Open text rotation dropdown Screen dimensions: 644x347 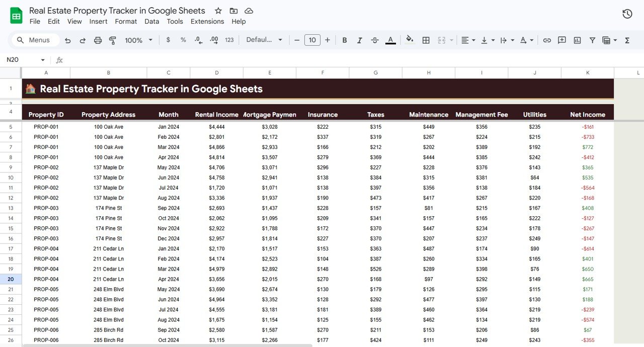(x=526, y=40)
